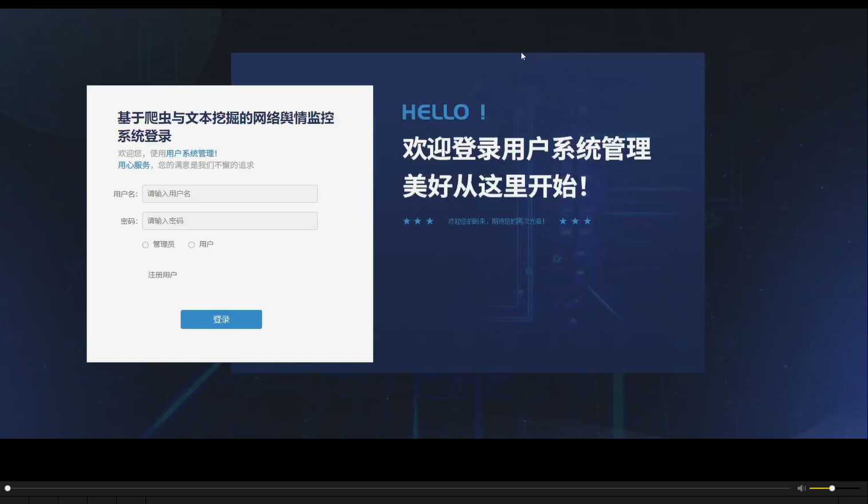Click the blue 登录 button
Image resolution: width=868 pixels, height=504 pixels.
[221, 320]
